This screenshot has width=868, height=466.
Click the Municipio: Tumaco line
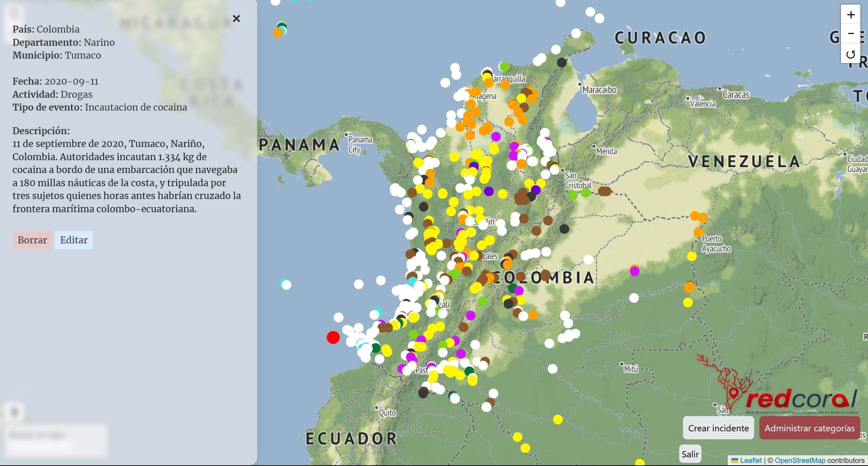coord(57,55)
